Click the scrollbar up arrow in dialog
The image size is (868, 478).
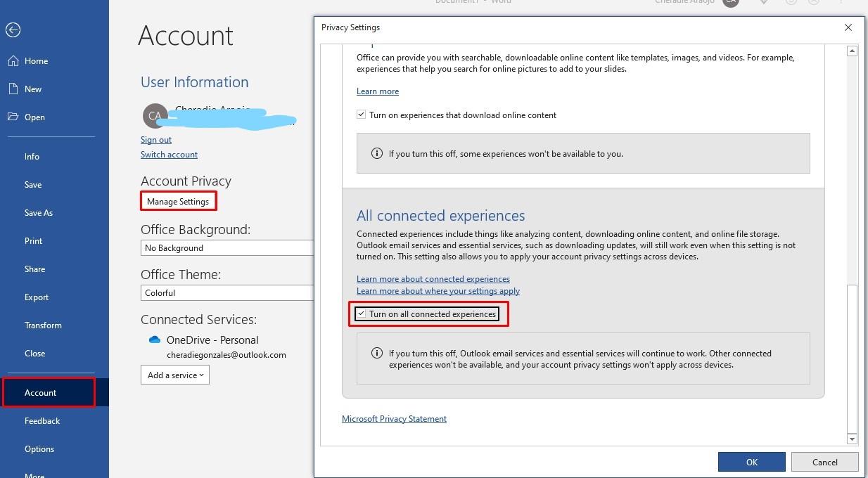(852, 51)
